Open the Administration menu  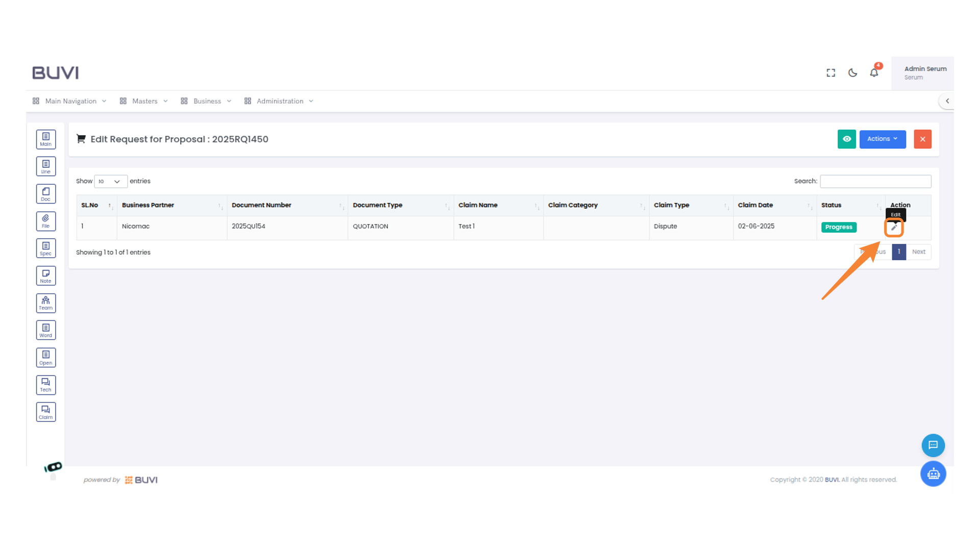pyautogui.click(x=280, y=101)
